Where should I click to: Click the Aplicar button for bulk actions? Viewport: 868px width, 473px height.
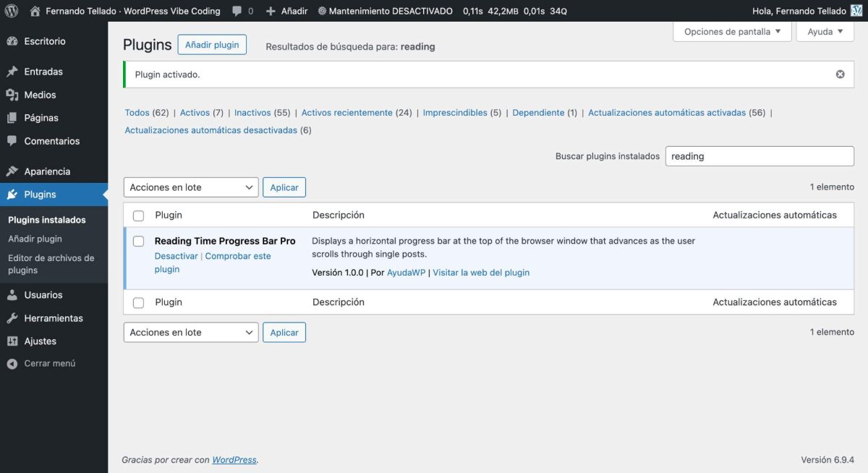pos(284,187)
